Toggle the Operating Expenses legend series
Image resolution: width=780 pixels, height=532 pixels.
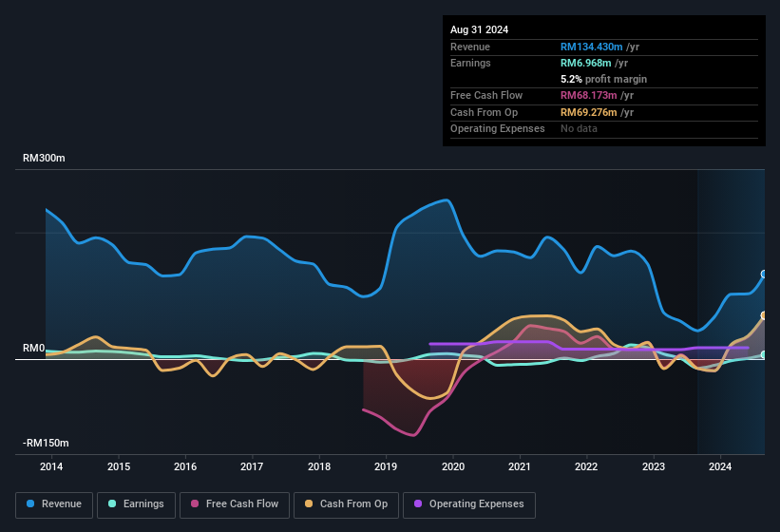tap(469, 504)
